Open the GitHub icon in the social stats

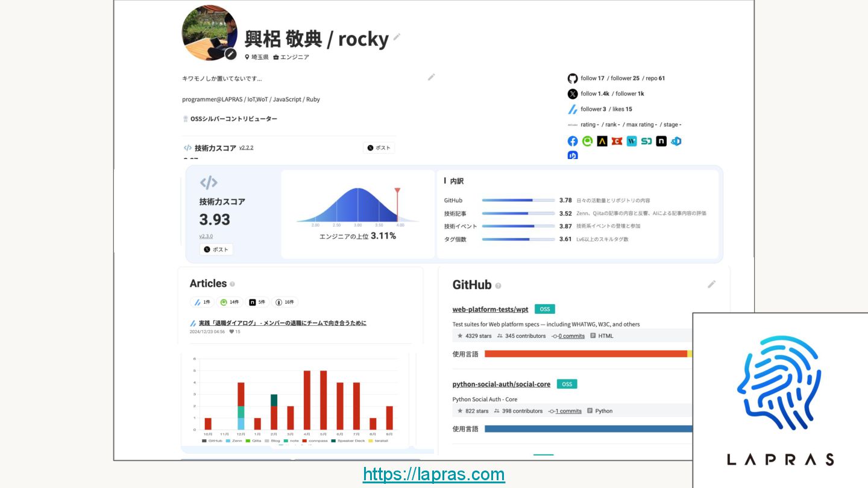[x=573, y=78]
